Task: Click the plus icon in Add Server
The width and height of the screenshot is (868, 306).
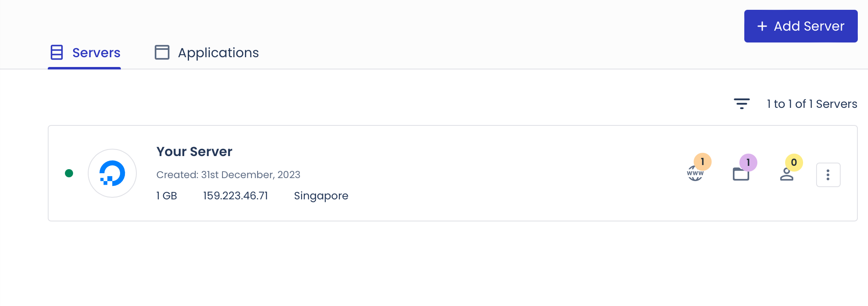Action: (762, 26)
